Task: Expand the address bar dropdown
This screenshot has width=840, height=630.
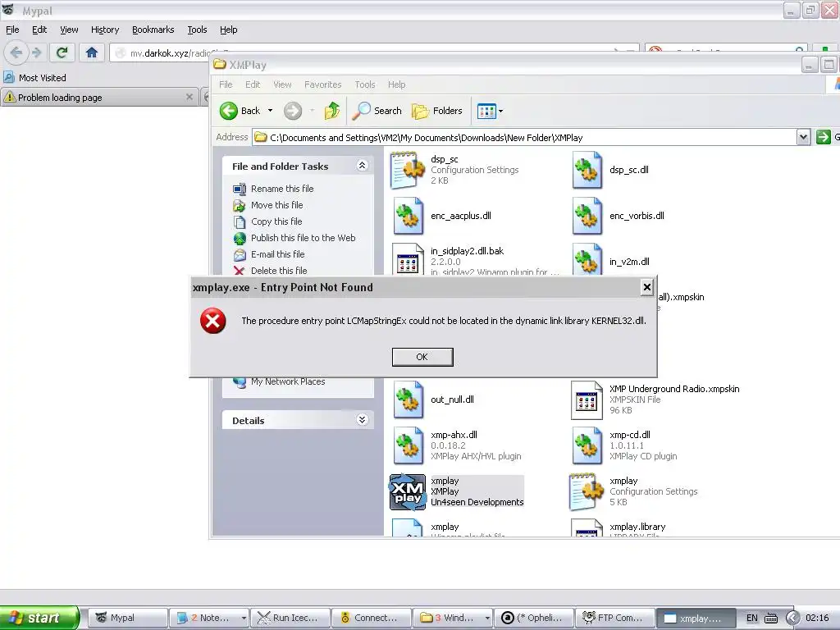Action: coord(803,138)
